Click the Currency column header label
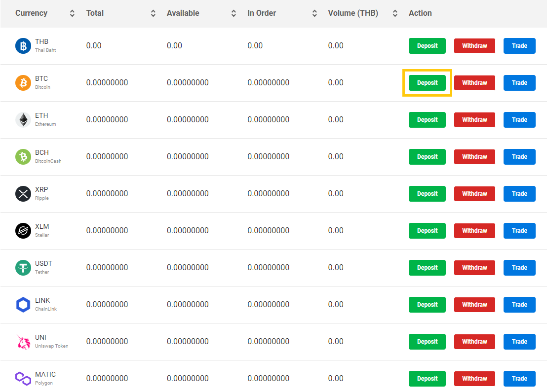547x392 pixels. pos(32,13)
